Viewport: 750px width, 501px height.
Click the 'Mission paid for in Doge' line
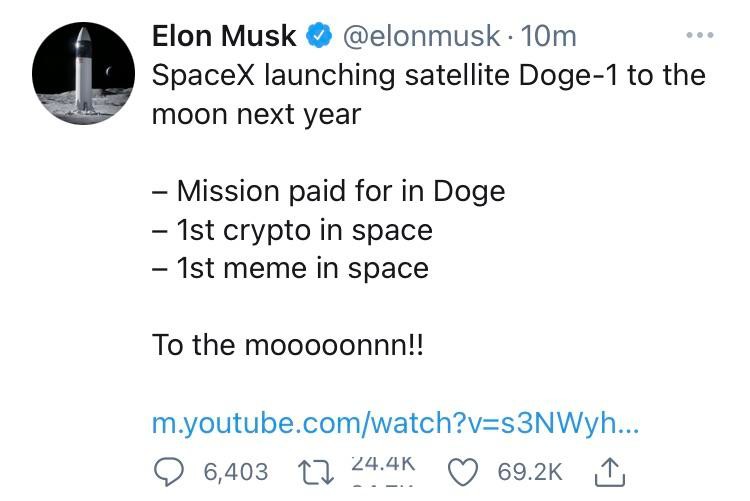coord(329,191)
